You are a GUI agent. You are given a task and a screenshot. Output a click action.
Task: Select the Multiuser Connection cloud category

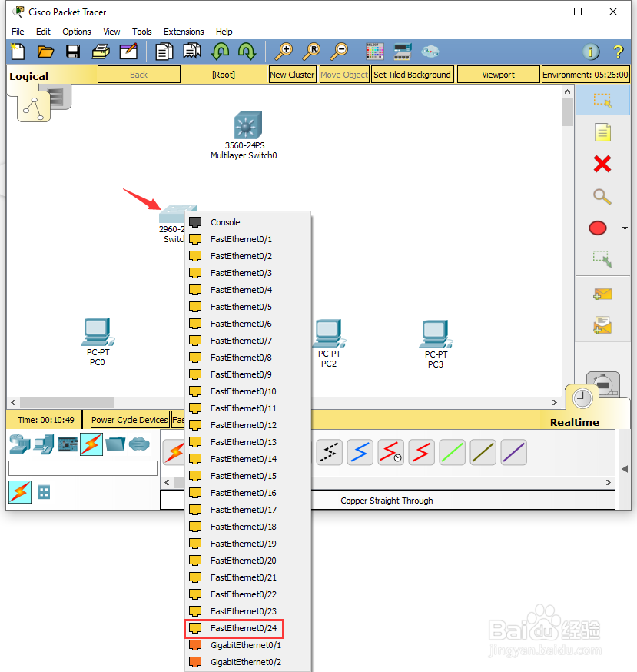click(x=139, y=444)
